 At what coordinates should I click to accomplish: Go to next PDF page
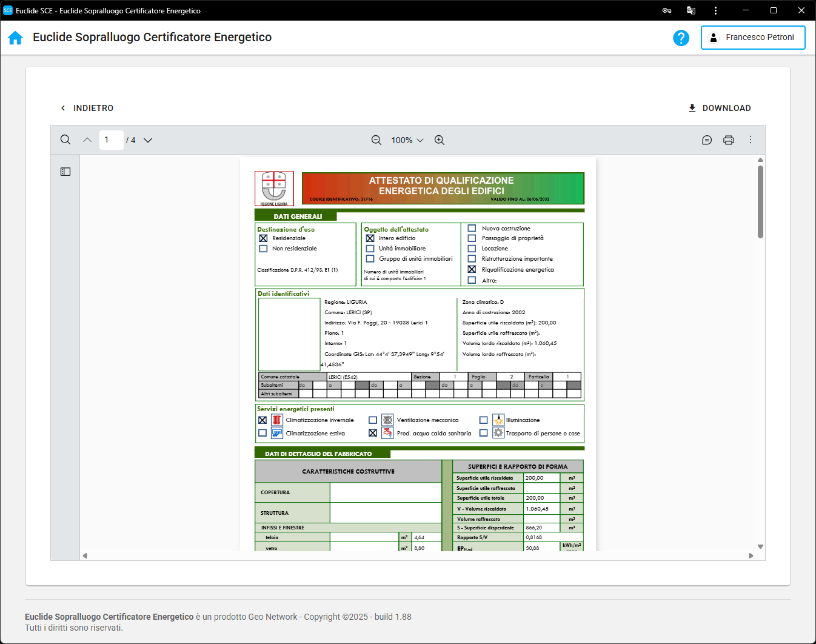pyautogui.click(x=148, y=140)
